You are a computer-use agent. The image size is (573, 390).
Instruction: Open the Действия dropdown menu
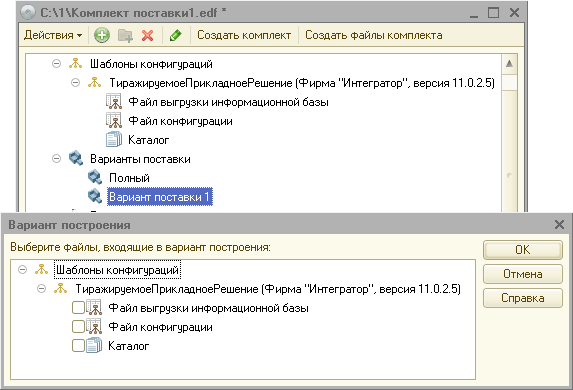click(x=53, y=35)
